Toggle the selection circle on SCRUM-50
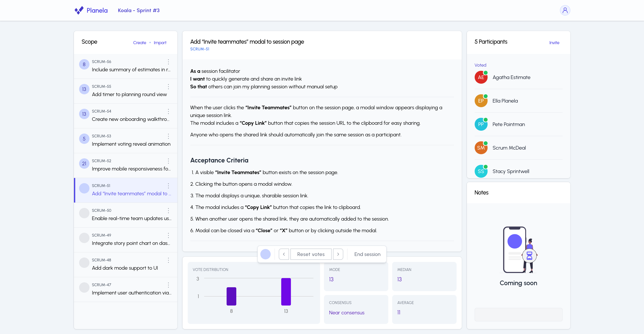 click(84, 213)
